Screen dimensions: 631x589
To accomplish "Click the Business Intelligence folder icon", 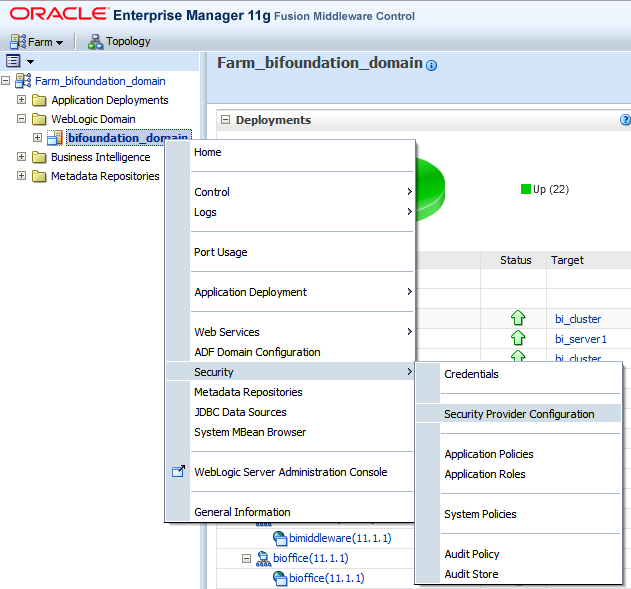I will pos(39,157).
